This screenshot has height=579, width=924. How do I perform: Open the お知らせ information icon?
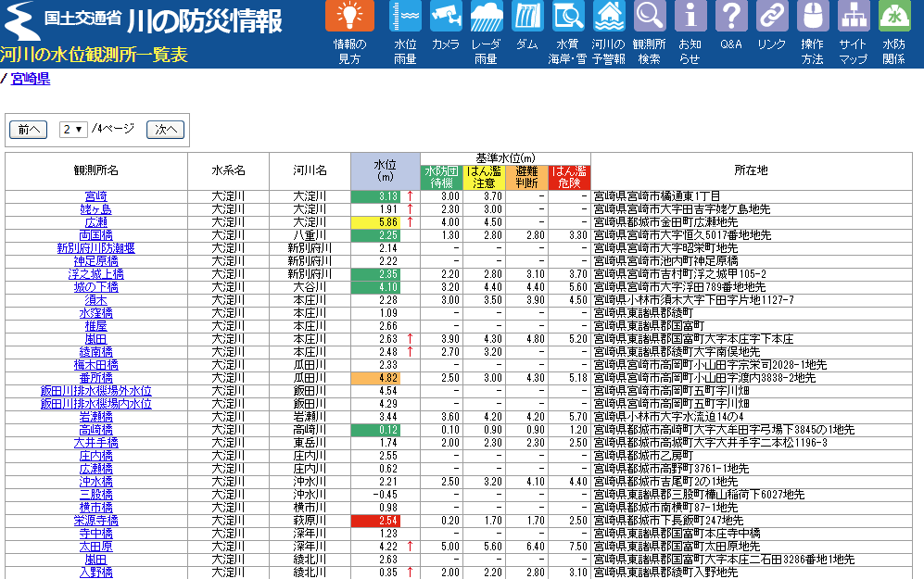point(690,17)
